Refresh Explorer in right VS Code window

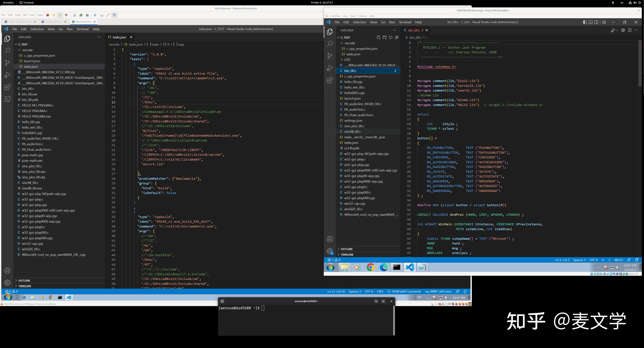(x=390, y=38)
